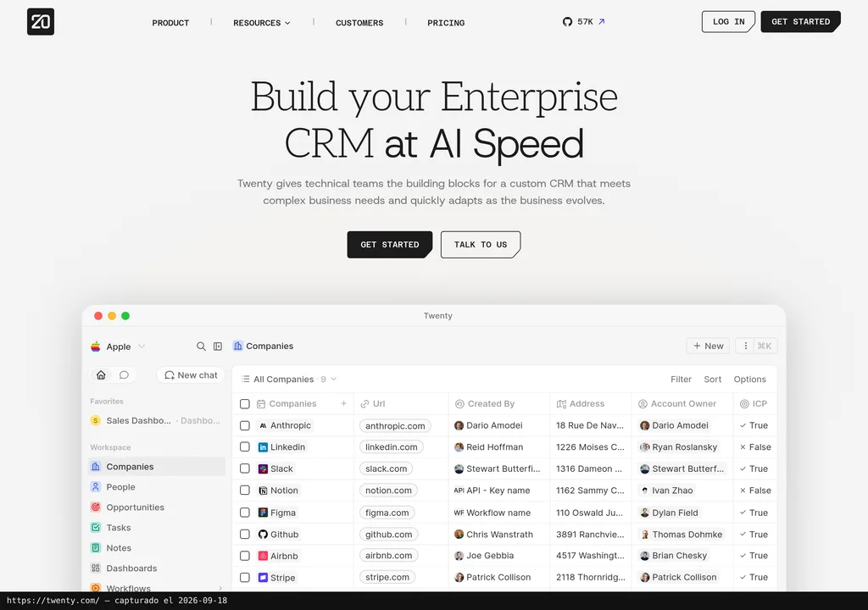Open table Options
Viewport: 868px width, 610px height.
[749, 380]
